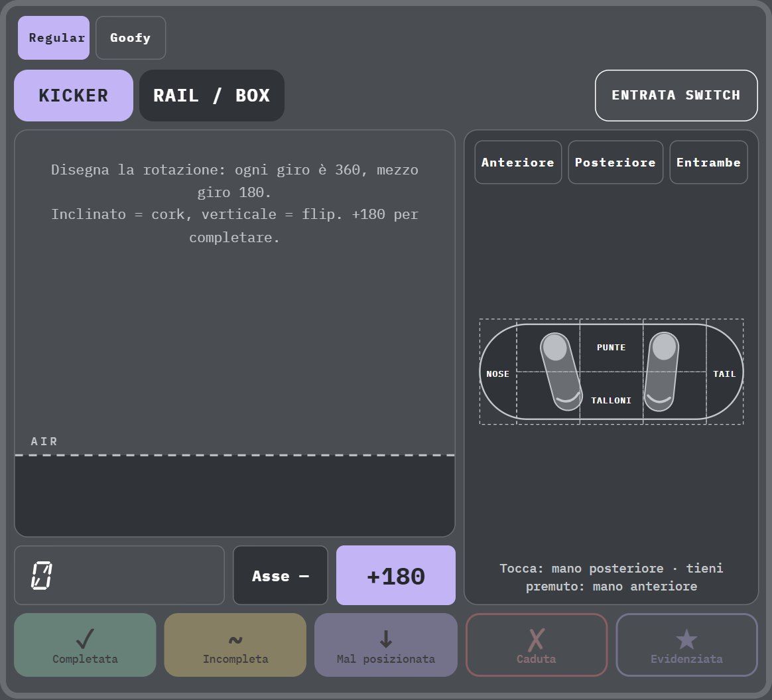The height and width of the screenshot is (700, 772).
Task: Choose Anteriore hand option
Action: (x=518, y=162)
